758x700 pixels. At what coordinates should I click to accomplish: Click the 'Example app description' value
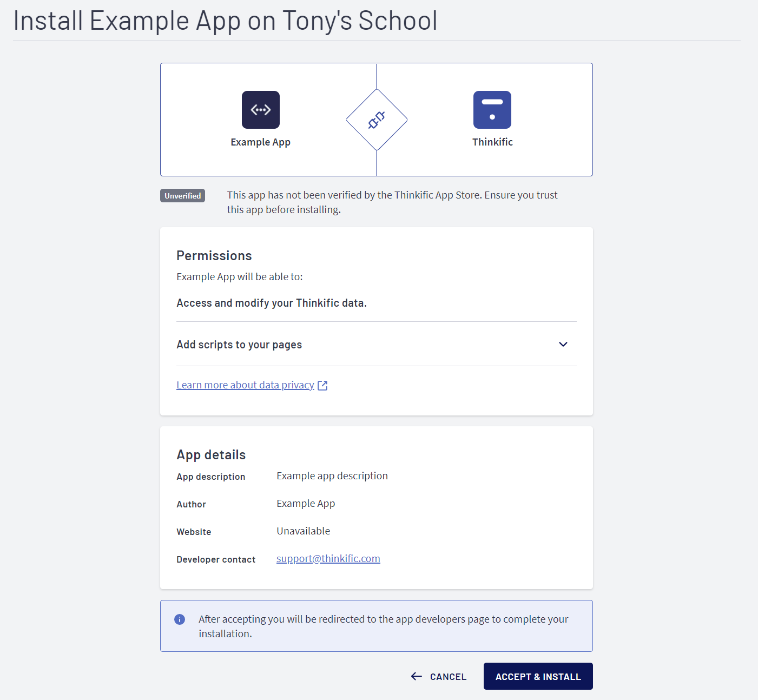pos(332,476)
